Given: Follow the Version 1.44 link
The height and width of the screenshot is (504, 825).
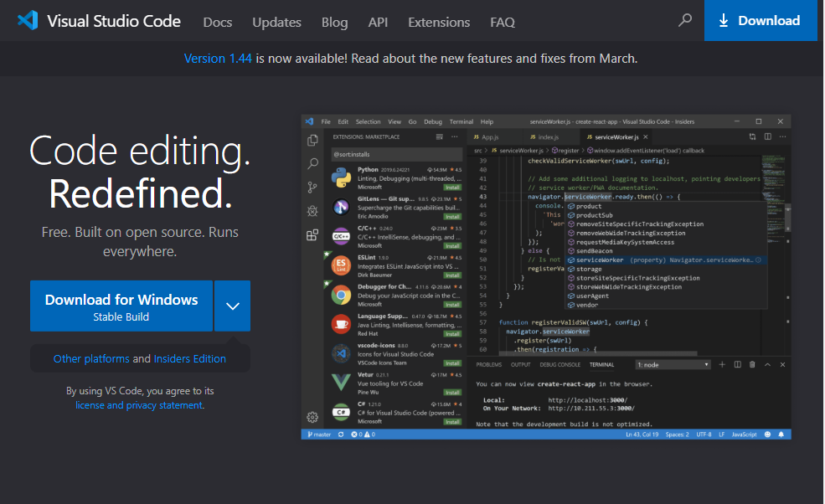Looking at the screenshot, I should click(218, 59).
